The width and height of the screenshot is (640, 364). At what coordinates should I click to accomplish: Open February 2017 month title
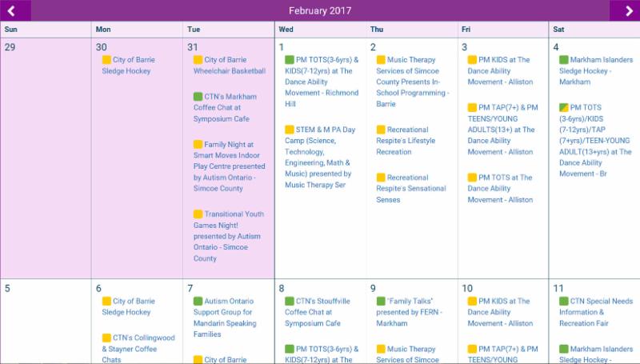pos(320,10)
